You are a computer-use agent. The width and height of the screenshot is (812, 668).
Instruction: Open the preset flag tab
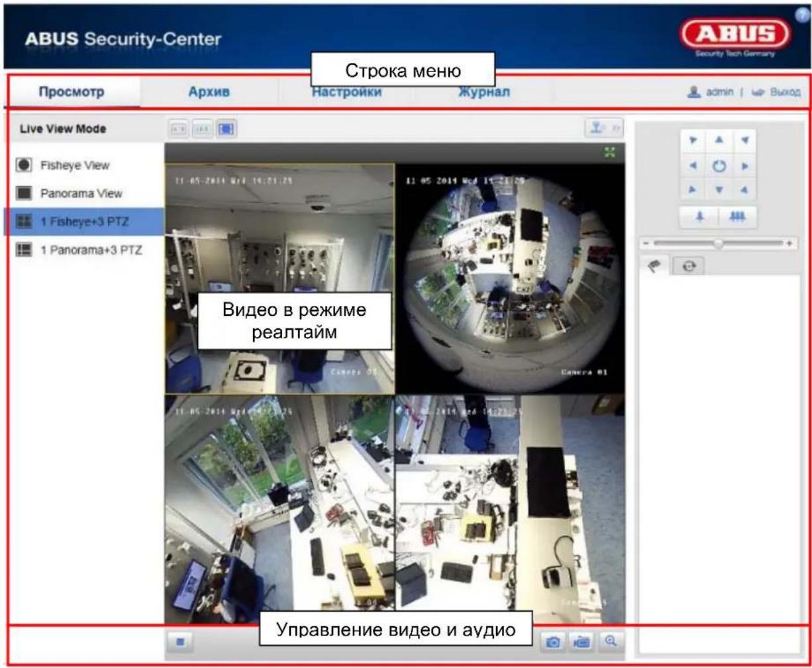656,266
